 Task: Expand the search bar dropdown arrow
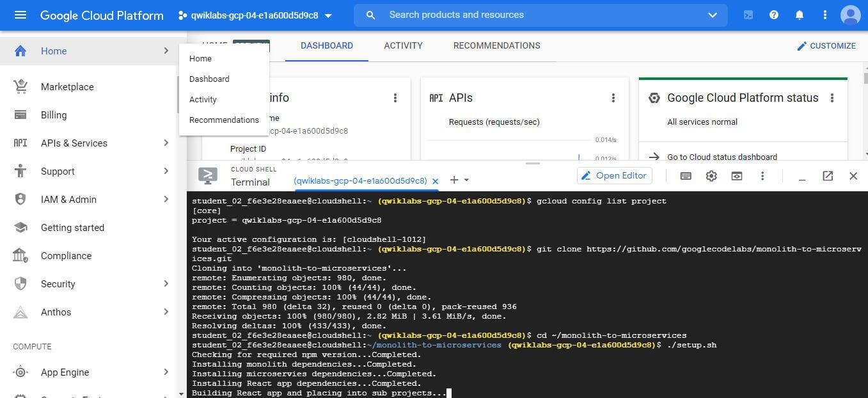[713, 15]
